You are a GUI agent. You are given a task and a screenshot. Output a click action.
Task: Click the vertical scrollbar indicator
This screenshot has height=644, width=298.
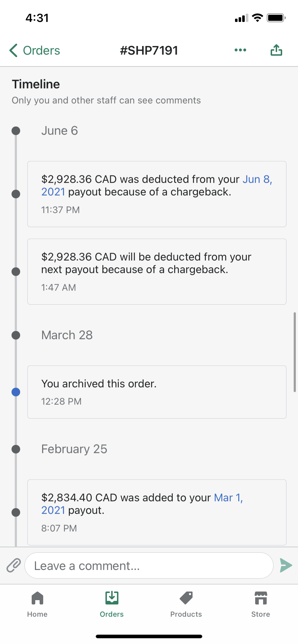pyautogui.click(x=295, y=352)
